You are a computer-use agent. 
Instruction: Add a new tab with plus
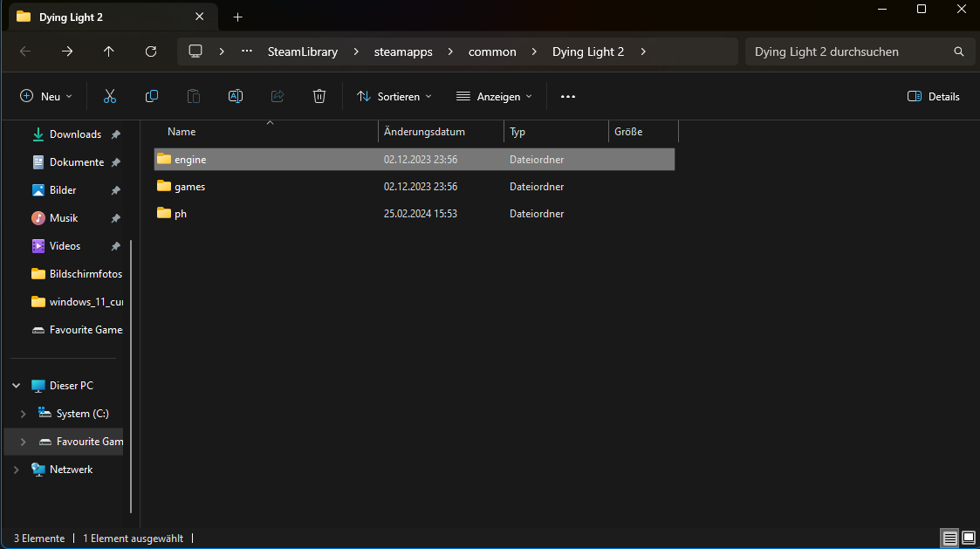[x=237, y=17]
